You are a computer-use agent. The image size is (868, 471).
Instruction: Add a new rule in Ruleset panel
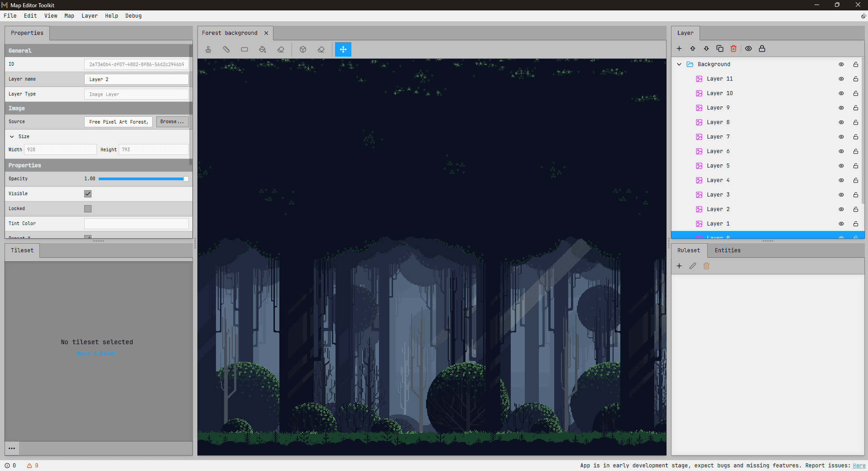pos(679,266)
